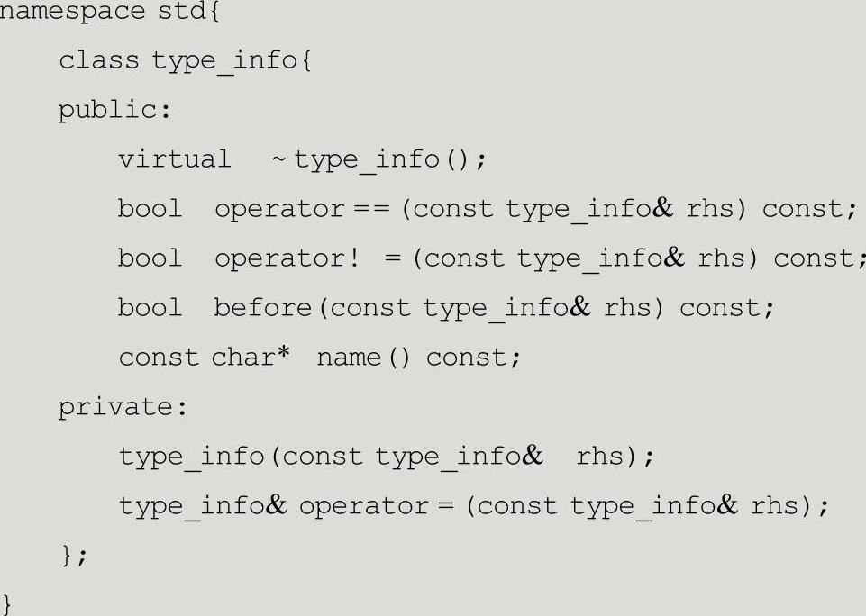Click the 'virtual' keyword
The image size is (866, 616).
coord(175,159)
